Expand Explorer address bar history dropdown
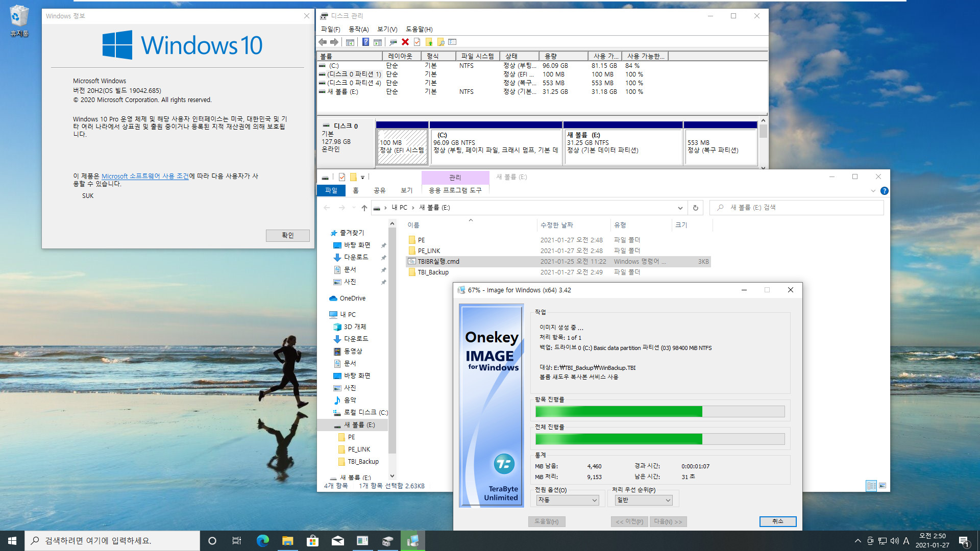 [x=680, y=208]
